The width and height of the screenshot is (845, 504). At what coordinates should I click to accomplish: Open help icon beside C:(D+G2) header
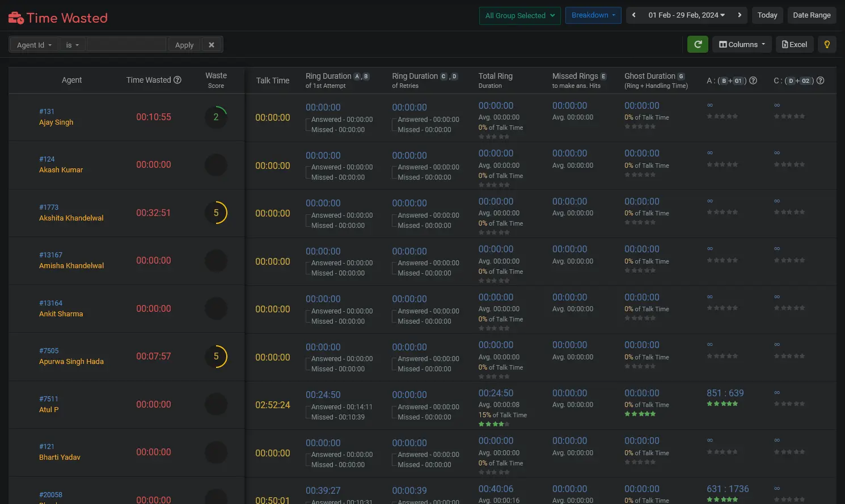[820, 81]
